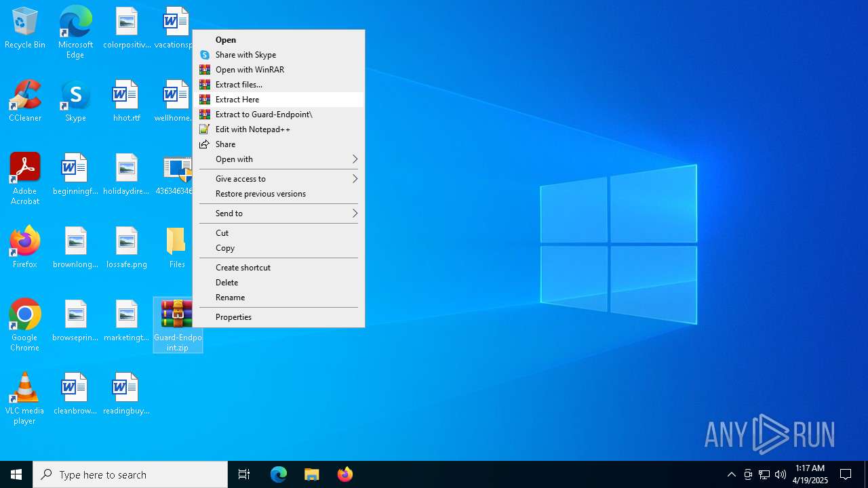Select the cleanbrow Word document icon
The image size is (868, 488).
click(x=75, y=394)
